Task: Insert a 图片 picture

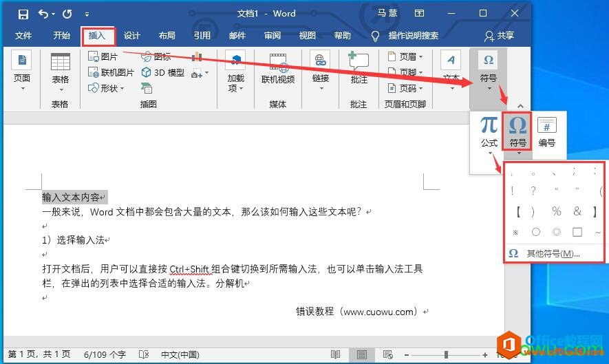Action: [x=103, y=56]
